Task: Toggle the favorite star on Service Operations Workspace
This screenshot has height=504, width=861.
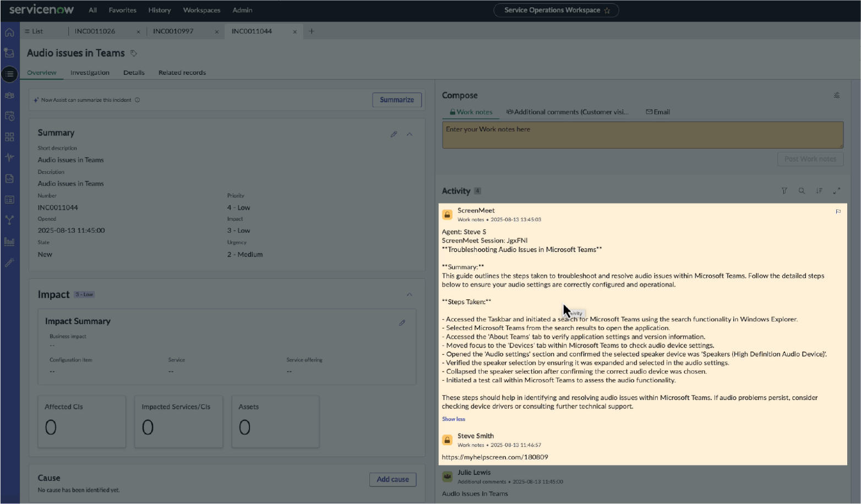Action: click(x=608, y=10)
